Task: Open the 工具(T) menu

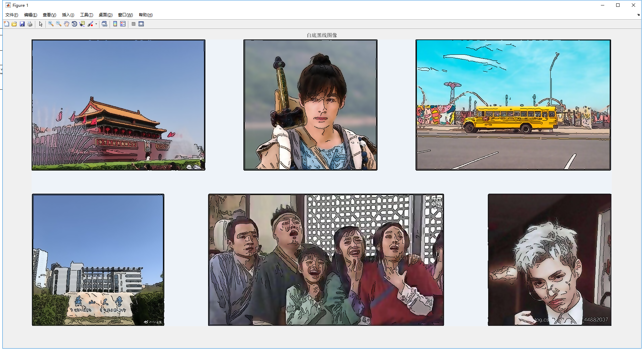Action: (87, 15)
